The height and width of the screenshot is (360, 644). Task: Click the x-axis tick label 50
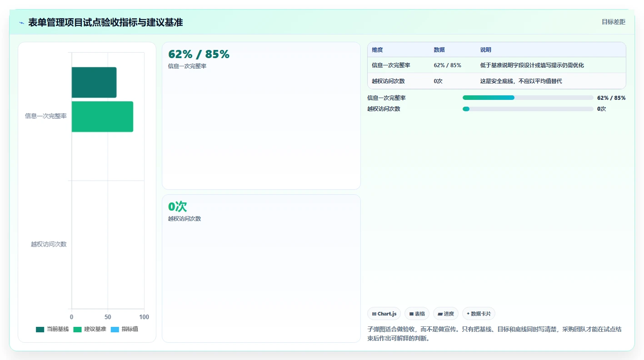pos(108,317)
